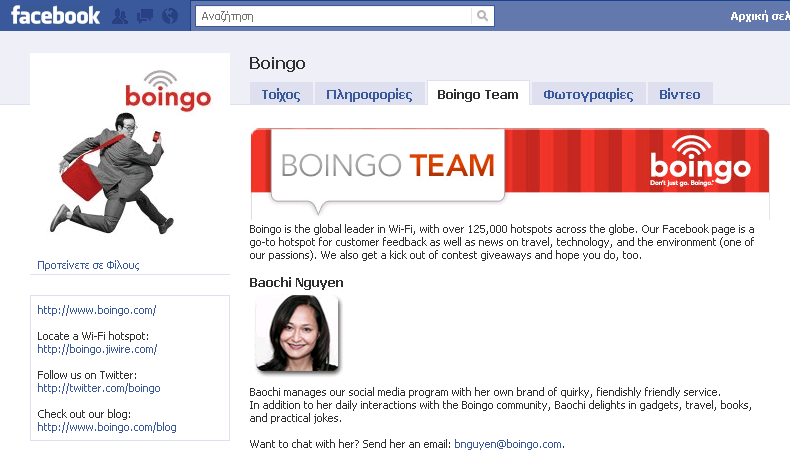Screen dimensions: 790x457
Task: Open the twitter.com/boingo link
Action: pos(99,388)
